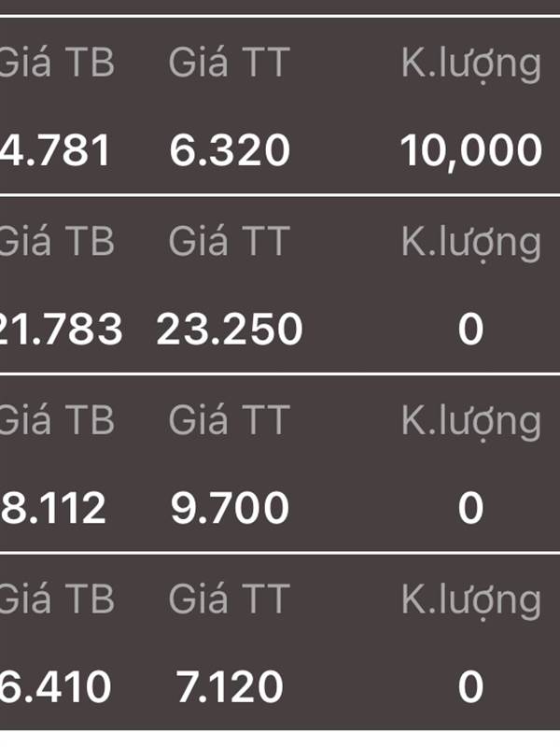
Task: Open the holding row priced at 7.120
Action: [x=280, y=642]
